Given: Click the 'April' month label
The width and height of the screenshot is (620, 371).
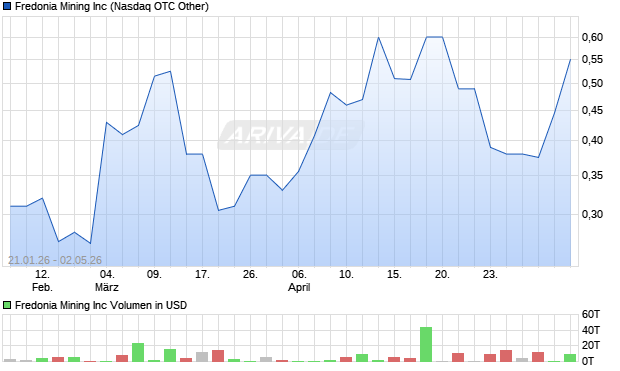Looking at the screenshot, I should pyautogui.click(x=299, y=287).
